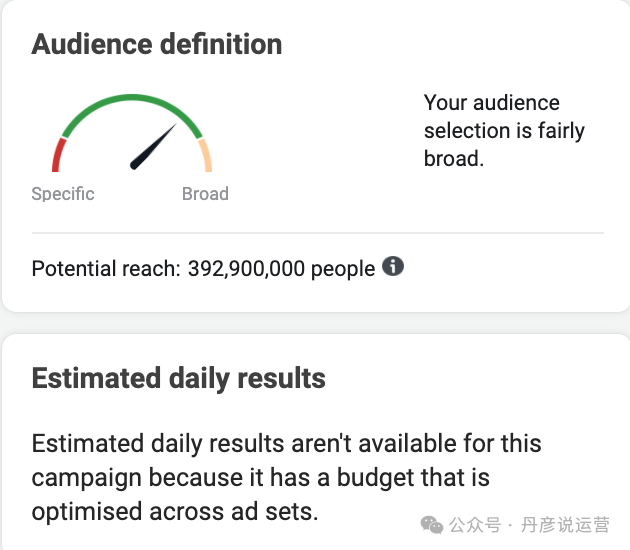The width and height of the screenshot is (630, 550).
Task: Click the WeChat logo in watermark
Action: pyautogui.click(x=432, y=525)
